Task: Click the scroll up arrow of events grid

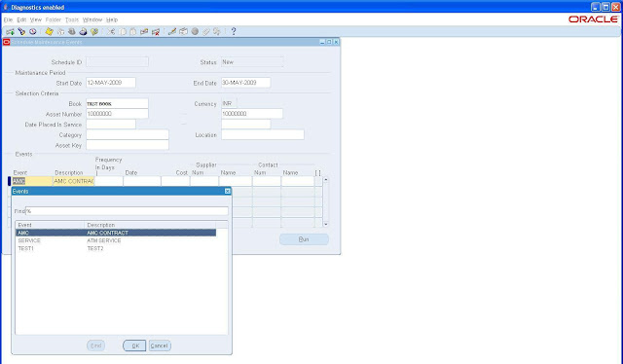Action: click(x=326, y=180)
